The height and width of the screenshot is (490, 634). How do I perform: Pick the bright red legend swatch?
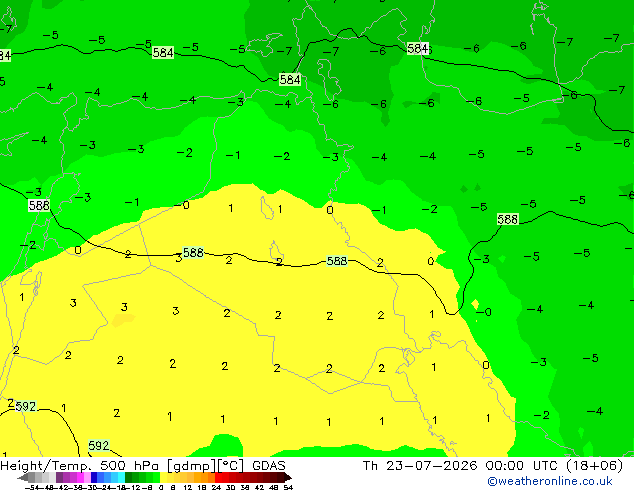pos(218,477)
